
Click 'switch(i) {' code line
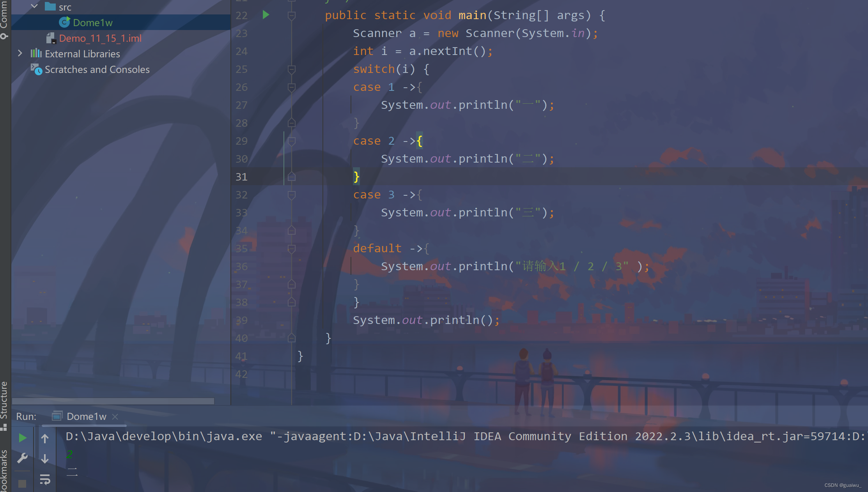[x=391, y=69]
